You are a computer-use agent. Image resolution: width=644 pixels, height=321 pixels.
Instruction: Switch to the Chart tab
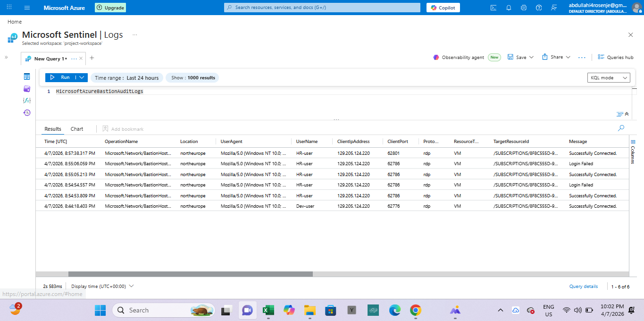77,129
